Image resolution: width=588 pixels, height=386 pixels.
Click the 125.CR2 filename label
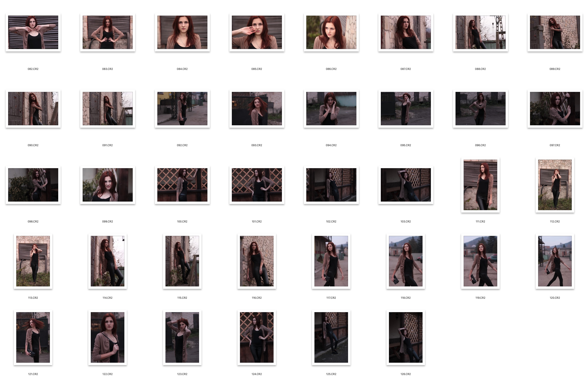tap(331, 374)
